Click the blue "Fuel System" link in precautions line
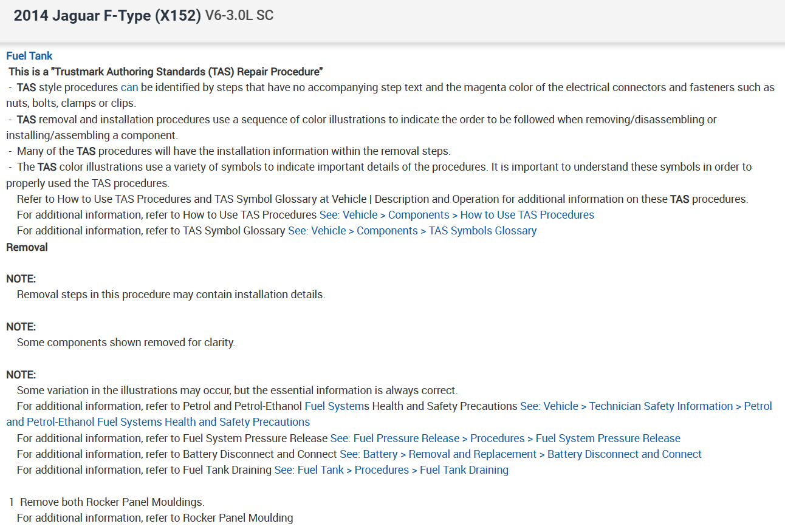785x532 pixels. point(333,406)
